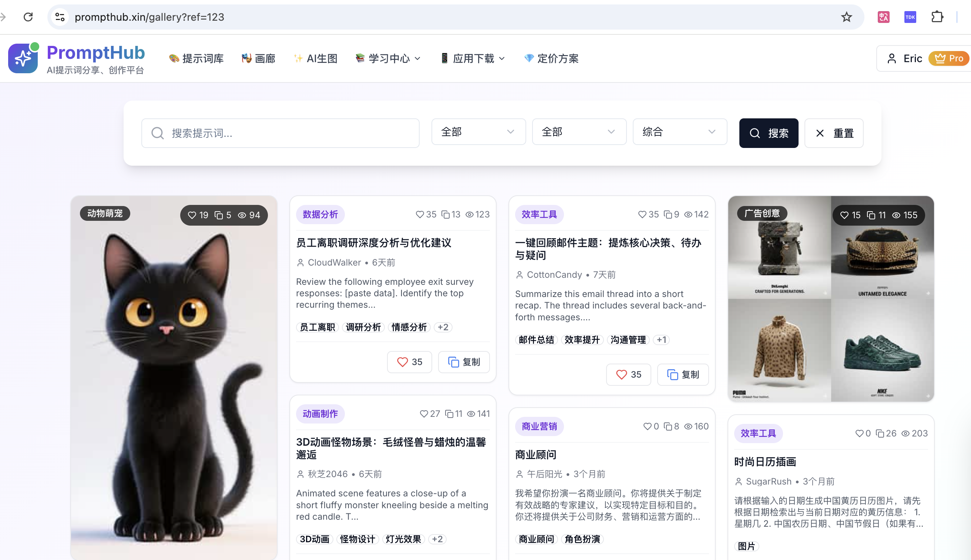The height and width of the screenshot is (560, 971).
Task: Open the TDK extension icon
Action: (x=910, y=17)
